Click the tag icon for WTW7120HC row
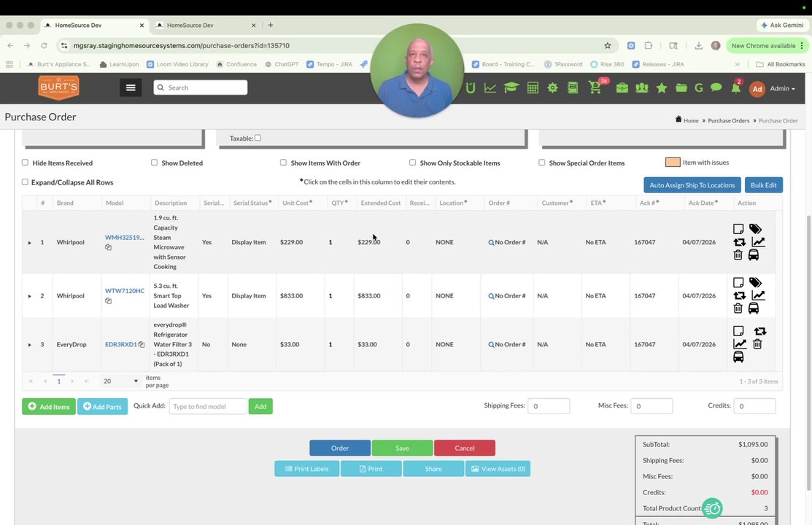Image resolution: width=812 pixels, height=525 pixels. [756, 283]
